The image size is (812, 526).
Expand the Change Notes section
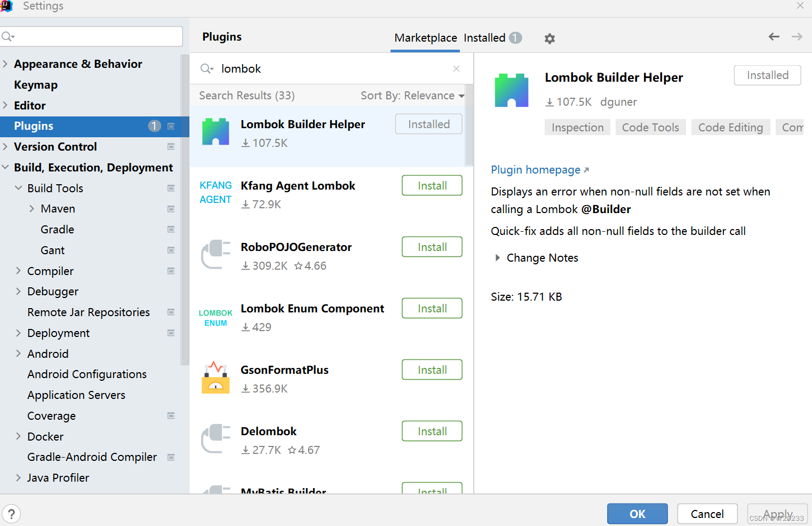coord(497,258)
